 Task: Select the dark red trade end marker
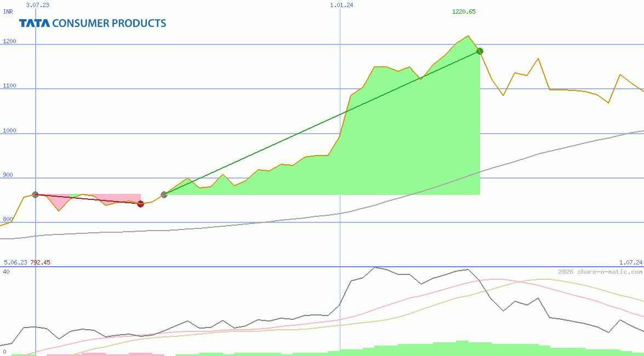point(140,204)
